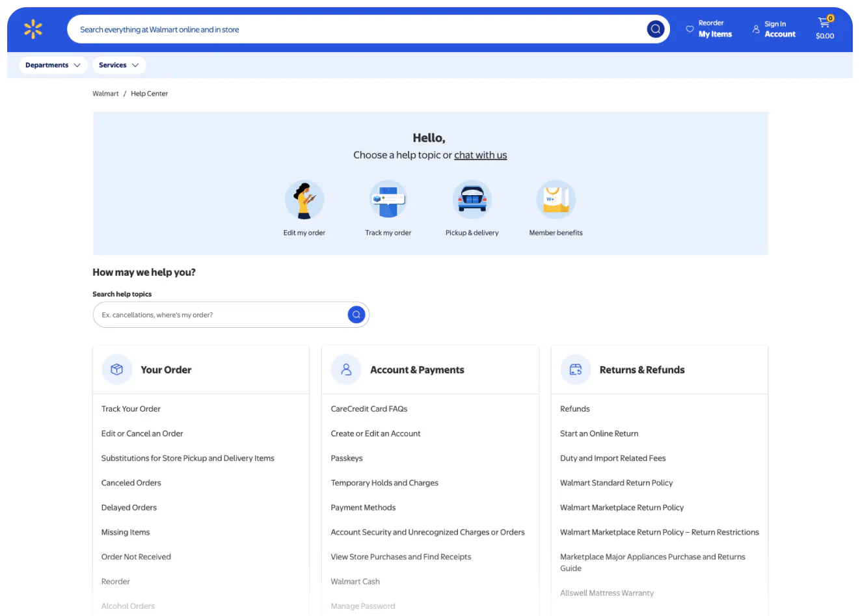Image resolution: width=860 pixels, height=616 pixels.
Task: Focus the Search help topics field
Action: (221, 315)
